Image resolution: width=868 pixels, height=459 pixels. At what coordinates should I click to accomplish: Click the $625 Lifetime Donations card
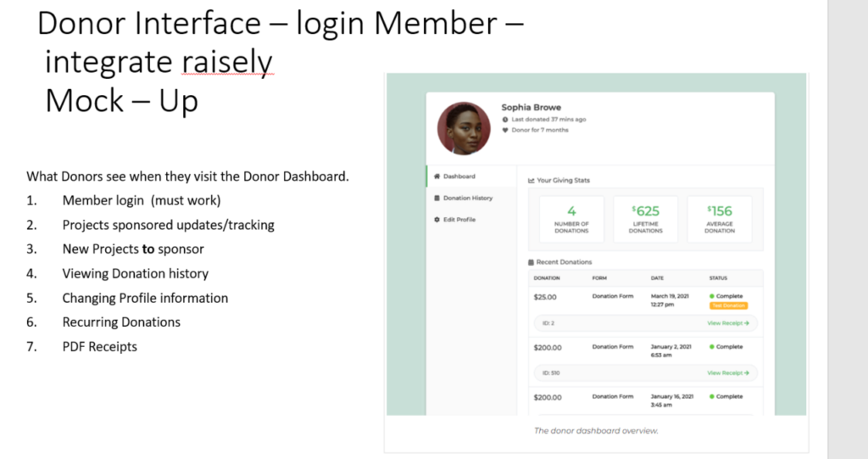click(x=646, y=218)
